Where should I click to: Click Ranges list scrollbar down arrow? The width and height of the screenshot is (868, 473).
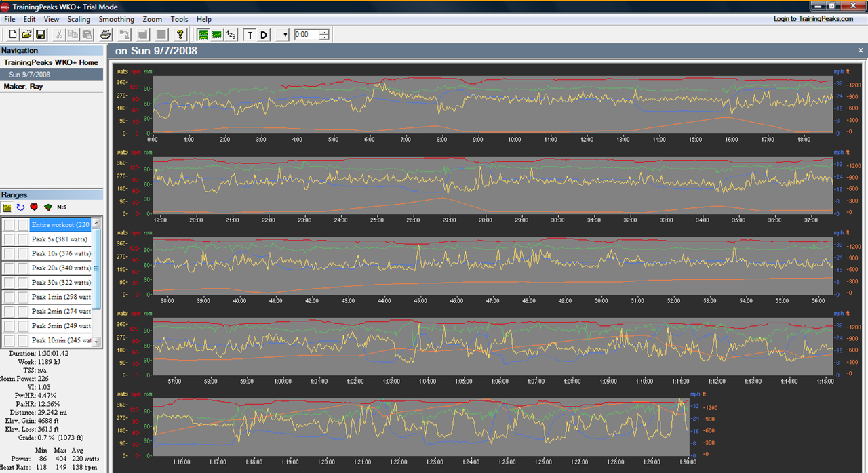96,342
